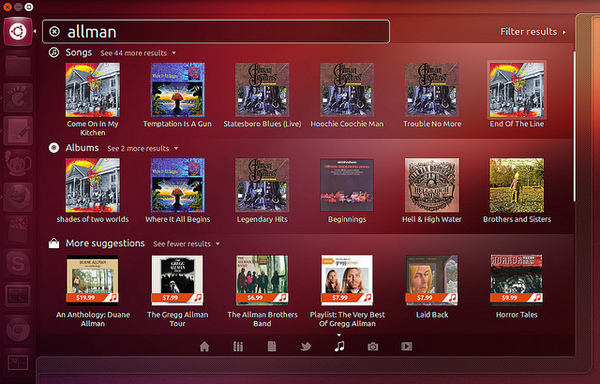Screen dimensions: 600x384
Task: Click the Software Center launcher icon
Action: 18,230
